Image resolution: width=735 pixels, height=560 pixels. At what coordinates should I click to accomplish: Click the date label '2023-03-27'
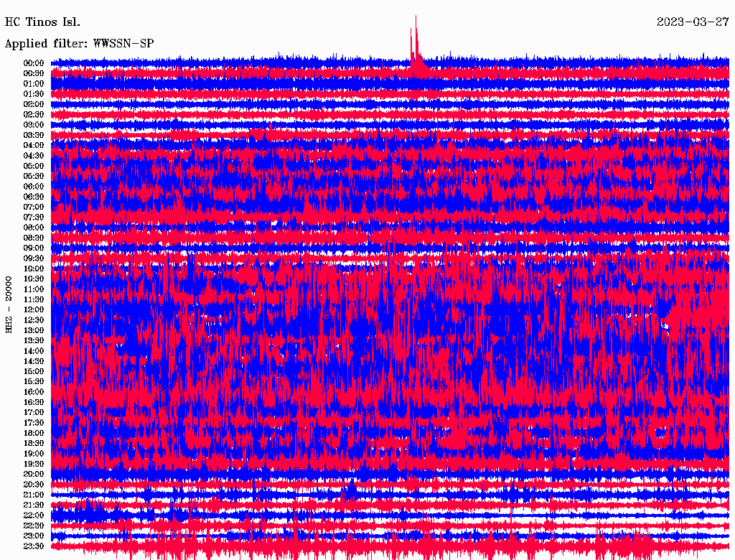coord(693,22)
